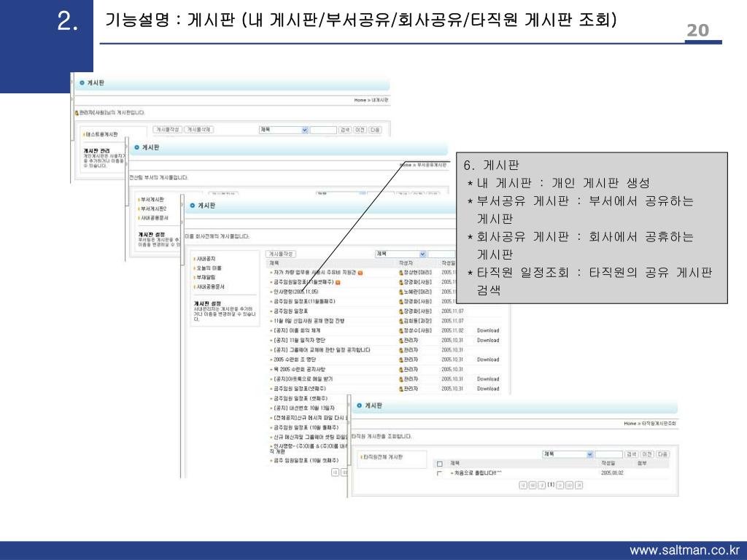
Task: Open the post '인사명령(2005.11.05)'
Action: (x=296, y=292)
